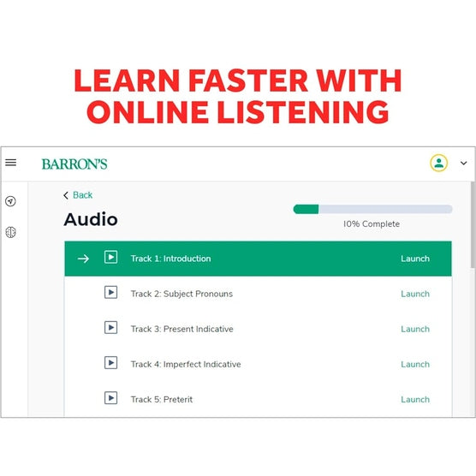Open the brain practice sidebar icon
Viewport: 476px width, 476px height.
[x=10, y=232]
